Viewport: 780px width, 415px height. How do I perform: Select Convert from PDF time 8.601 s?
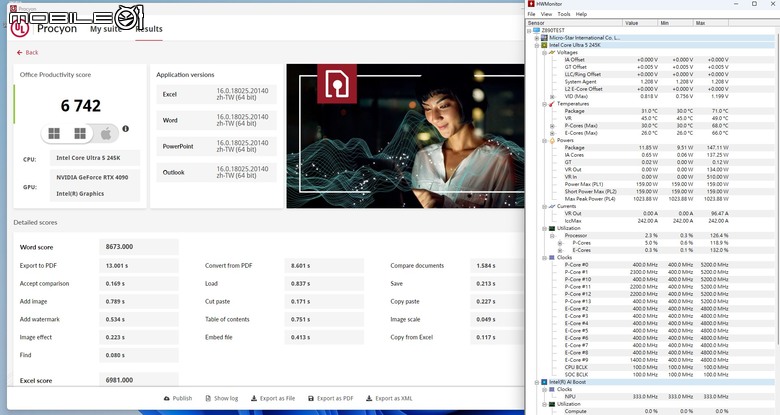click(324, 266)
